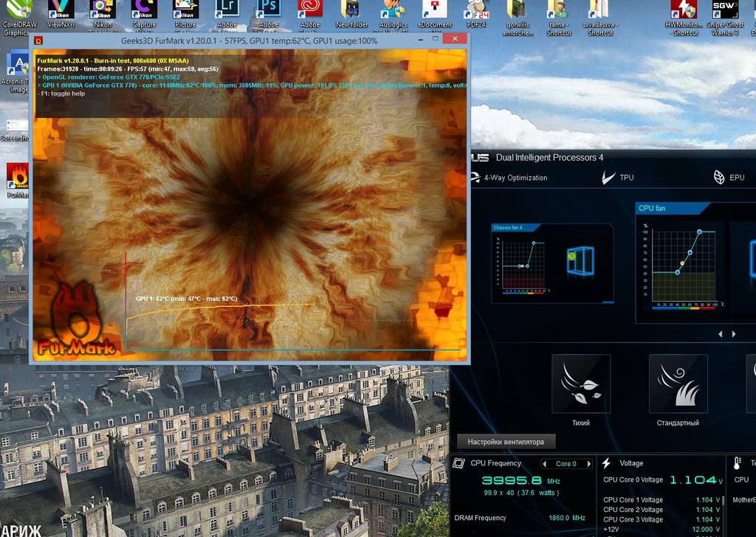756x537 pixels.
Task: Click the Dual Intelligent Processors 4 title
Action: point(549,158)
